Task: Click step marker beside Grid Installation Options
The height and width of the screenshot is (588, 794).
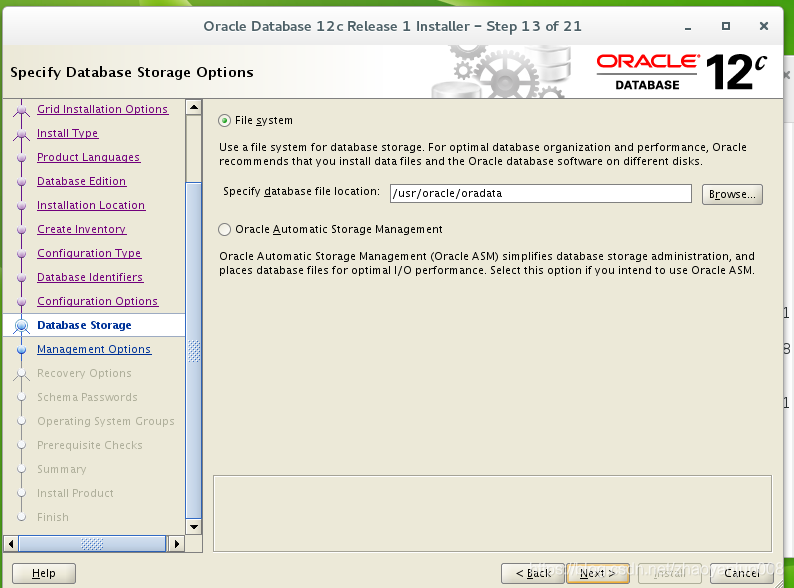Action: pos(21,109)
